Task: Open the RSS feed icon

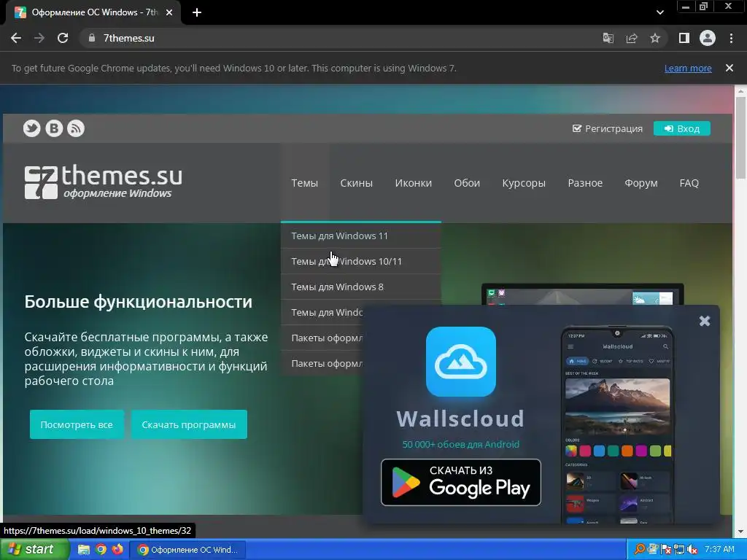Action: coord(76,128)
